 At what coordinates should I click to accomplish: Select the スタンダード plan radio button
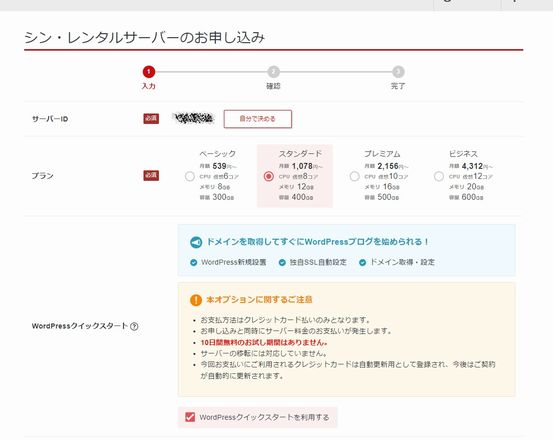pyautogui.click(x=268, y=176)
